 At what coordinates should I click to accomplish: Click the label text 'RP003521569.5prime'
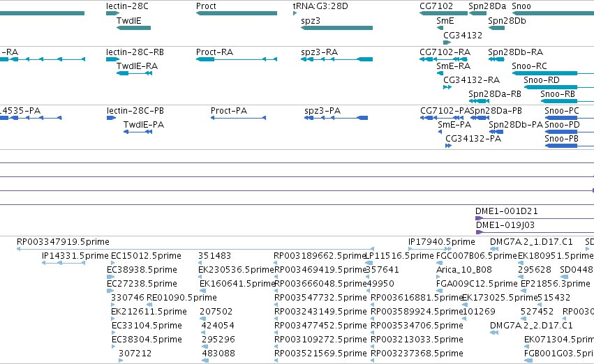(x=320, y=354)
